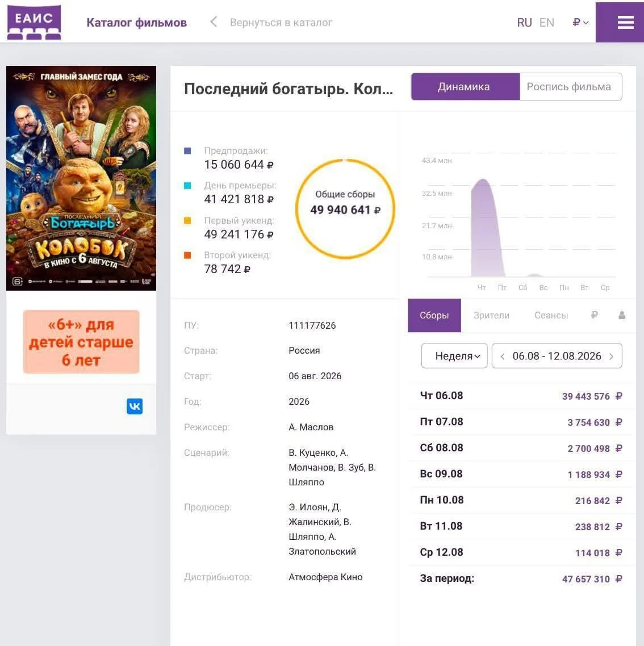This screenshot has width=644, height=646.
Task: Expand the Неделя period dropdown
Action: pyautogui.click(x=454, y=355)
